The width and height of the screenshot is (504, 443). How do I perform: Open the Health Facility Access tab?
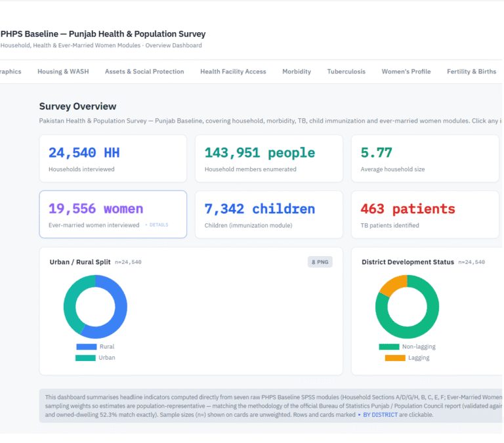233,72
